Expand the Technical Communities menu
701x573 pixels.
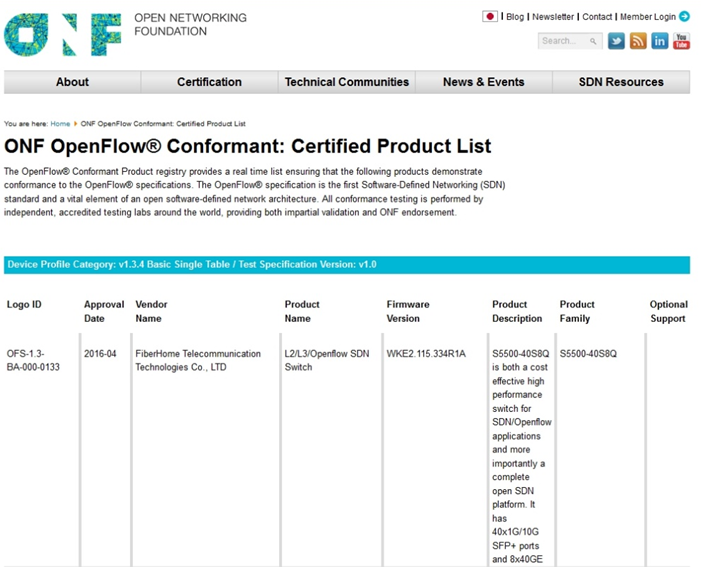coord(347,82)
